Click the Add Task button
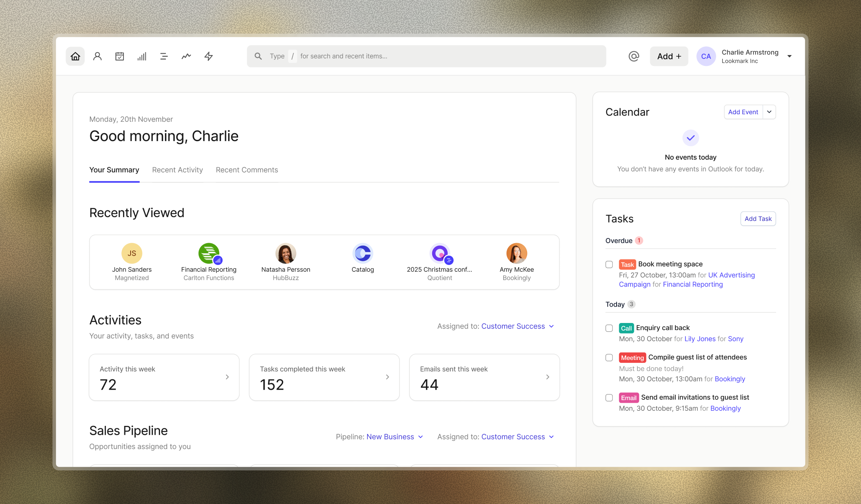This screenshot has height=504, width=861. click(758, 219)
